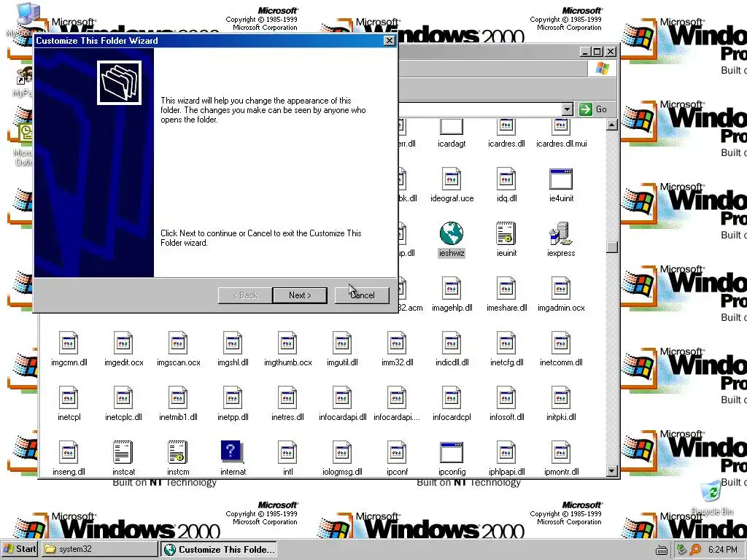Select the internat help-mark icon

(232, 452)
